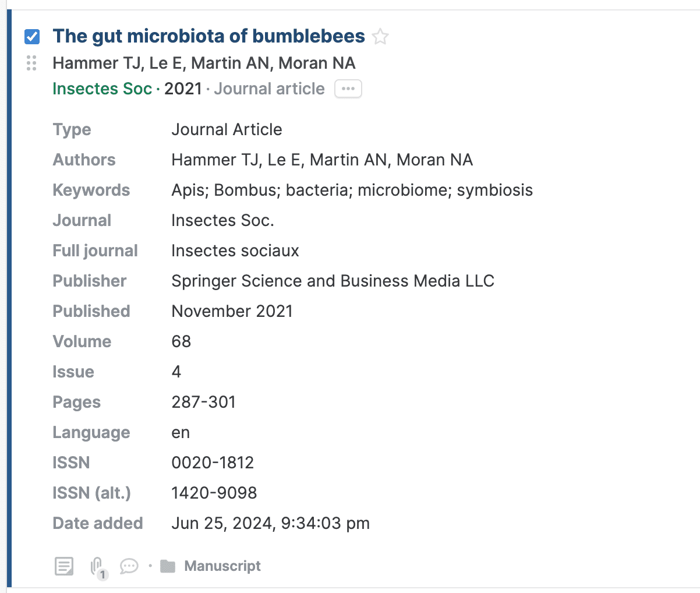This screenshot has height=593, width=700.
Task: Expand the ellipsis more-details button
Action: click(348, 89)
